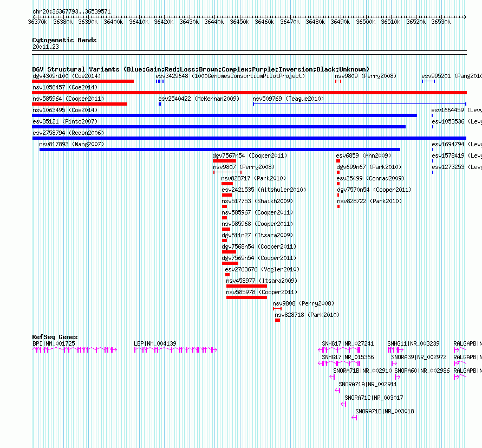Screen dimensions: 482x448
Task: Click the chr20:36367793..36539571 coordinate label
Action: (x=71, y=11)
